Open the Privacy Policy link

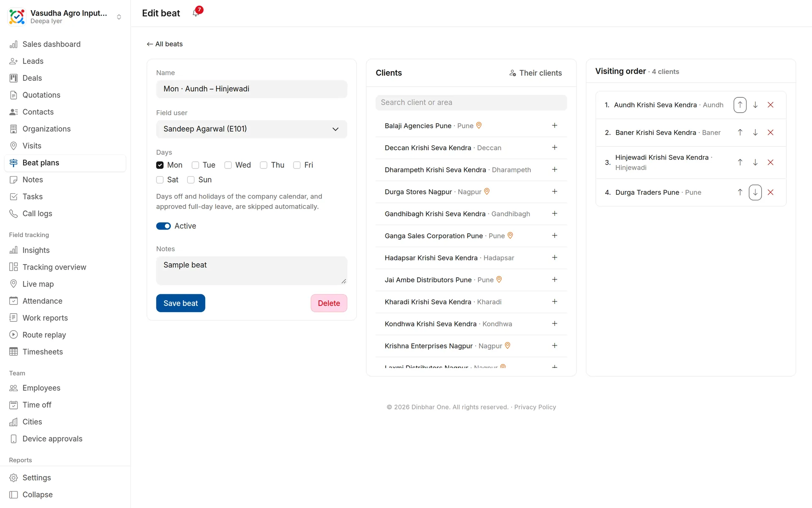[x=535, y=407]
